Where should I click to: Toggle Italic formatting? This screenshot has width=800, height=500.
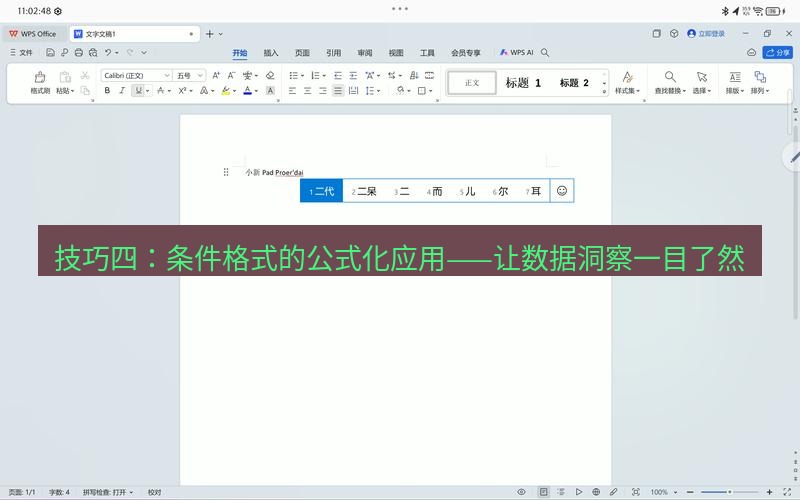point(122,91)
